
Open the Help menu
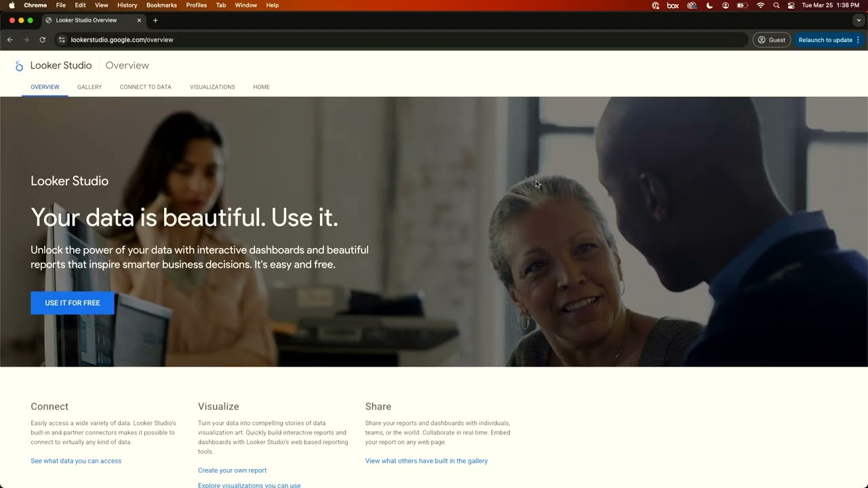click(x=273, y=5)
